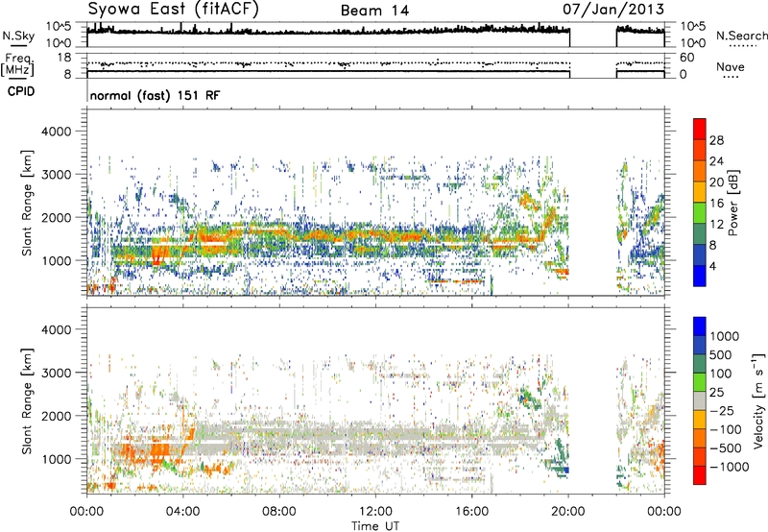Select Power colorbar segment between 24 and 28

[x=700, y=151]
